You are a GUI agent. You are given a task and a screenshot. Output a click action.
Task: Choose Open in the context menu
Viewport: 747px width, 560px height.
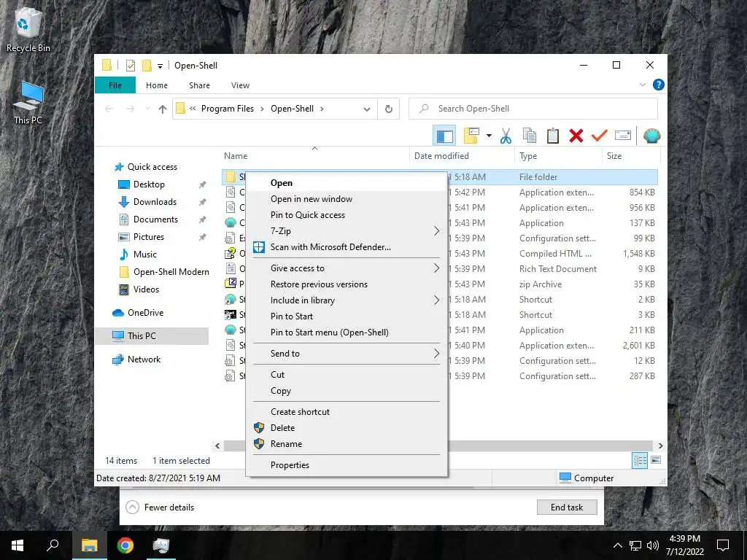click(x=347, y=183)
